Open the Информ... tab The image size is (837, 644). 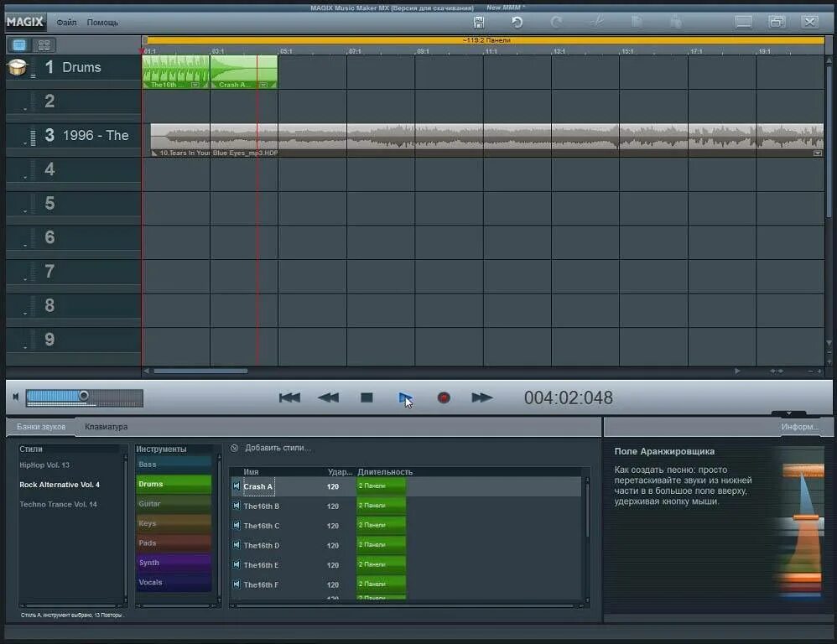click(799, 427)
